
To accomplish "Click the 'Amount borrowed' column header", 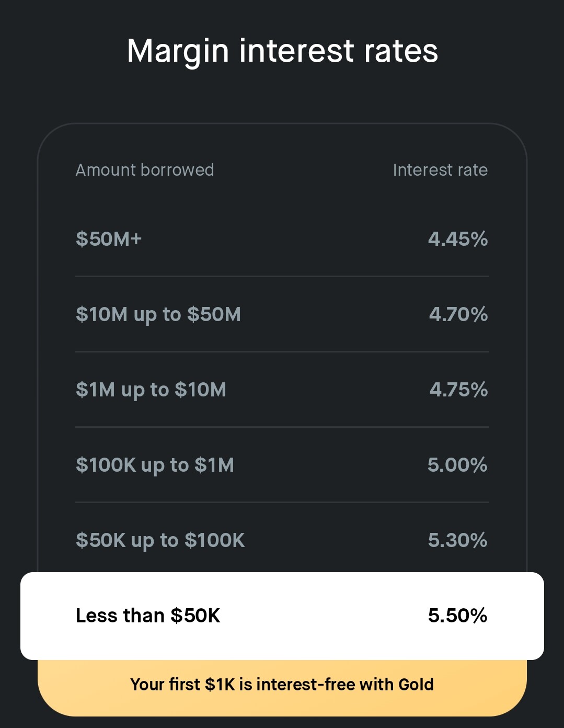I will (x=145, y=170).
